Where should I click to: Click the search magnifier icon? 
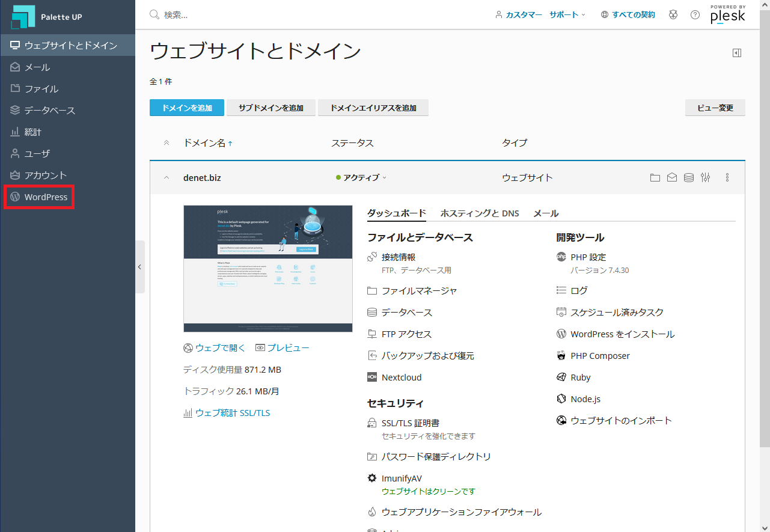point(154,14)
